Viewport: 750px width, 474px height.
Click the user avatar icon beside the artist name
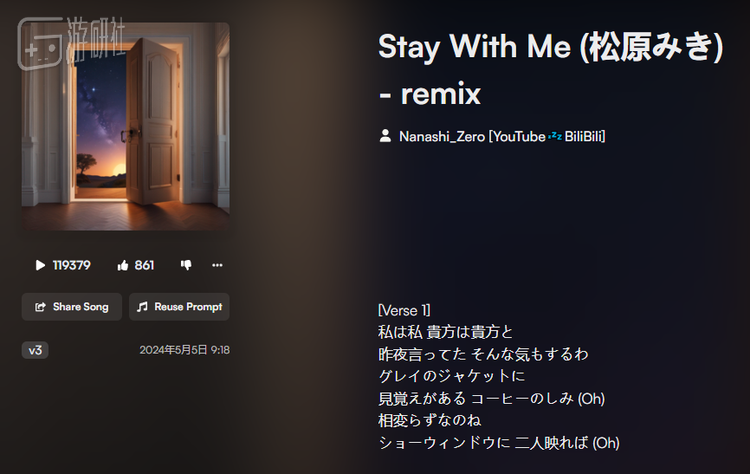pos(385,136)
